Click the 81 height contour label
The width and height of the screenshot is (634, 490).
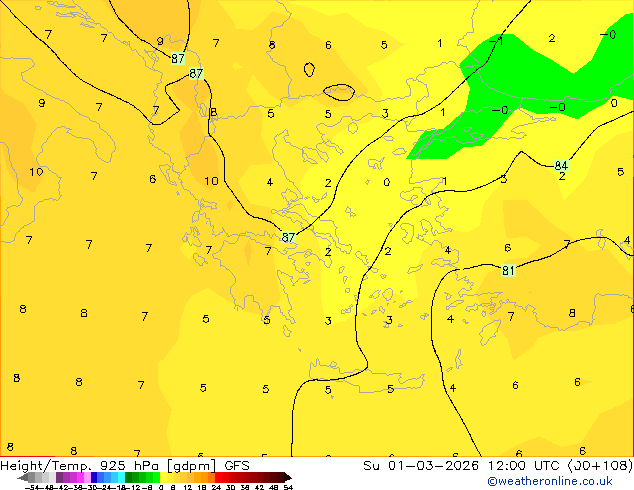point(508,270)
